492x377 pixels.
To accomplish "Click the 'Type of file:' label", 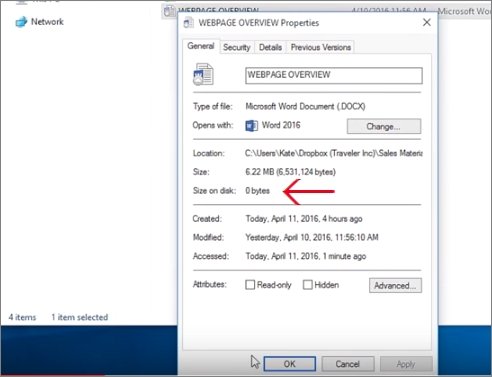I will [213, 106].
